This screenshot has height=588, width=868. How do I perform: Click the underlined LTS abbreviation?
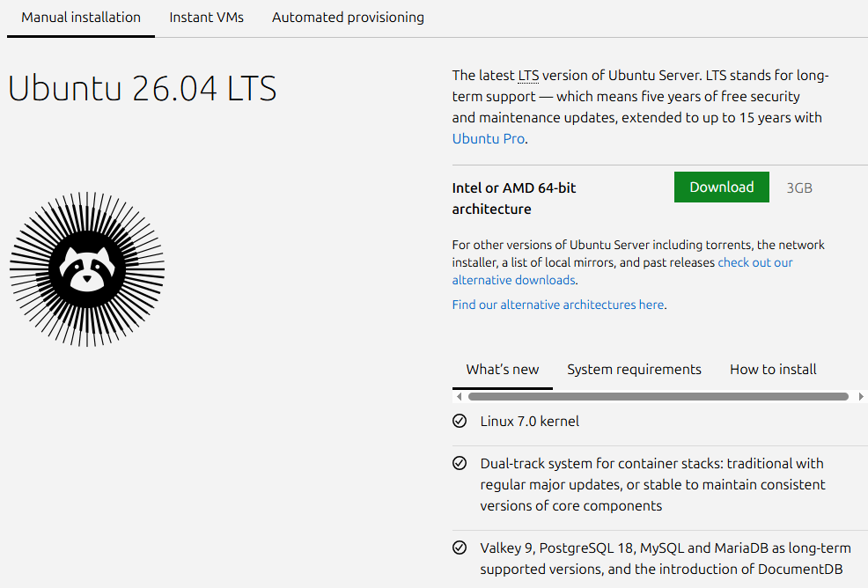528,76
